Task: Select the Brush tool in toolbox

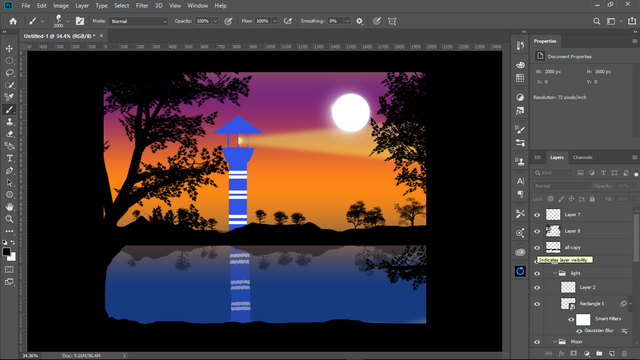Action: pyautogui.click(x=9, y=109)
